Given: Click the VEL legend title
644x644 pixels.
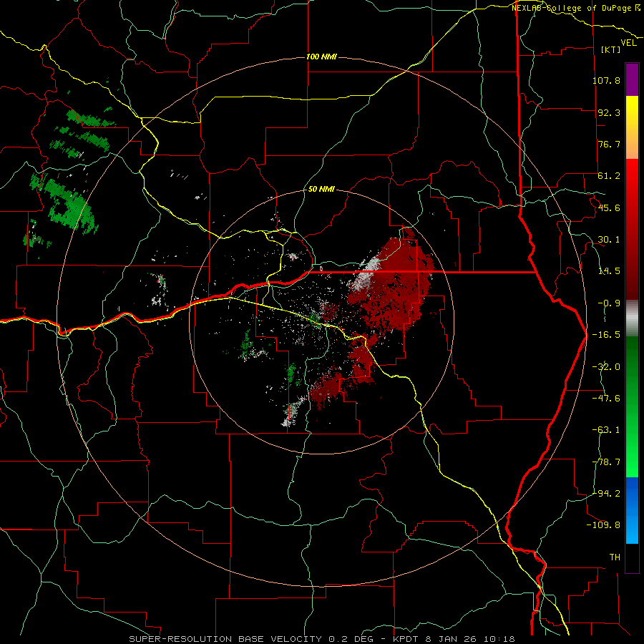Looking at the screenshot, I should tap(628, 43).
